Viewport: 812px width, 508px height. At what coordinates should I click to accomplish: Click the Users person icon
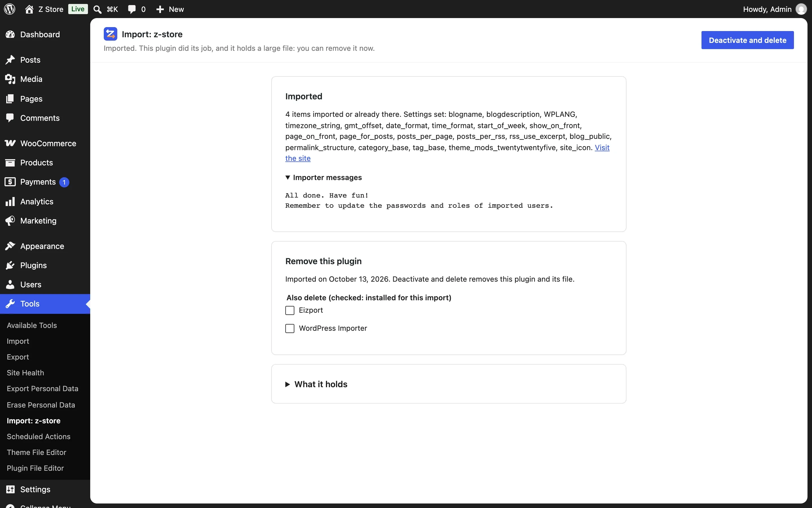click(10, 284)
